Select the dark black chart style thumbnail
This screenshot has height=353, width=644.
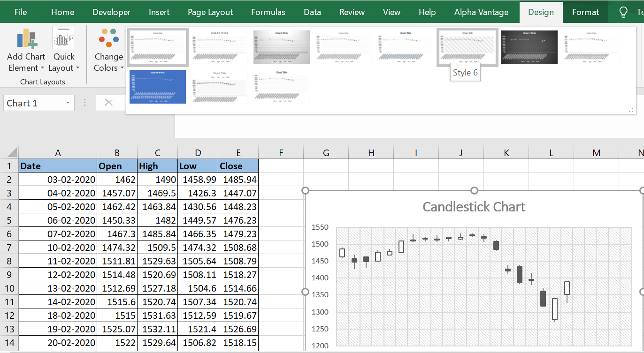click(x=529, y=47)
